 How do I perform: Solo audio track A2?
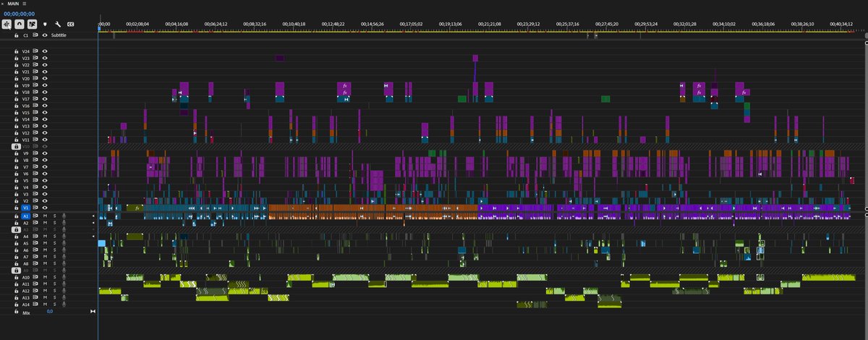[54, 223]
